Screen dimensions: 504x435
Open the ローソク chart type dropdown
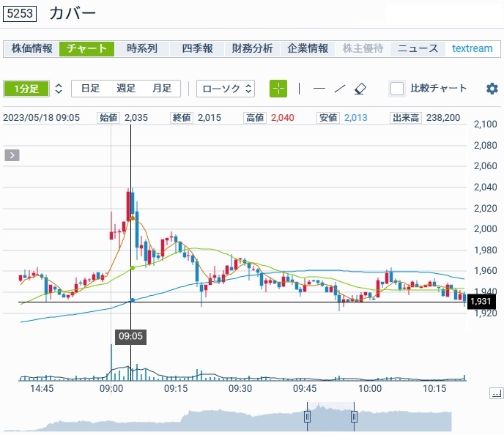tap(226, 89)
